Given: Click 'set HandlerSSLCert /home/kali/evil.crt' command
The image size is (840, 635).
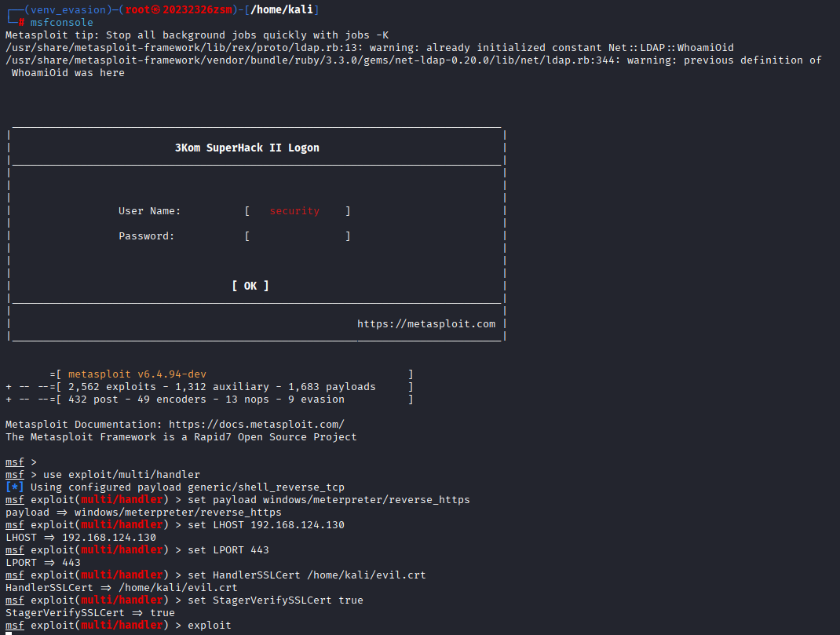Looking at the screenshot, I should point(307,575).
